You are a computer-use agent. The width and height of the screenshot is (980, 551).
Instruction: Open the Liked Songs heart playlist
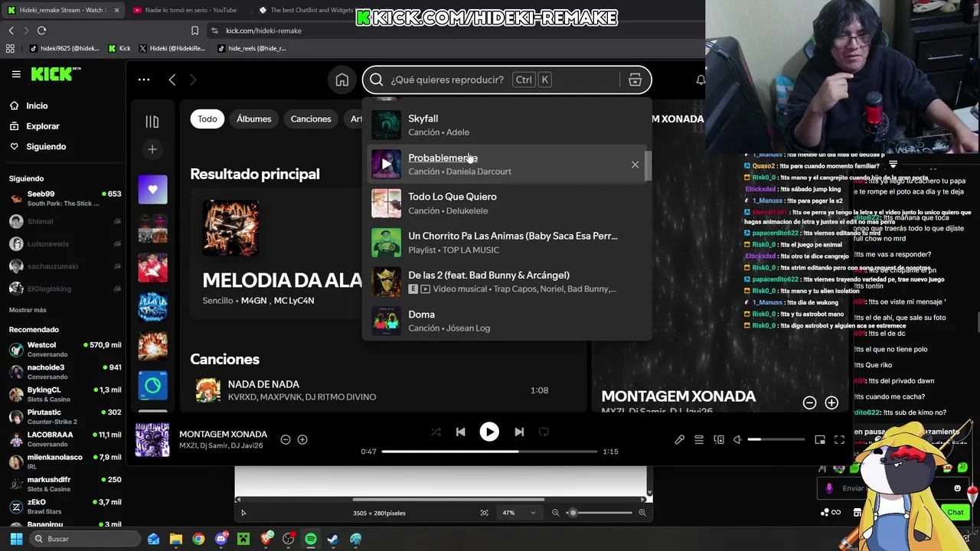tap(152, 189)
